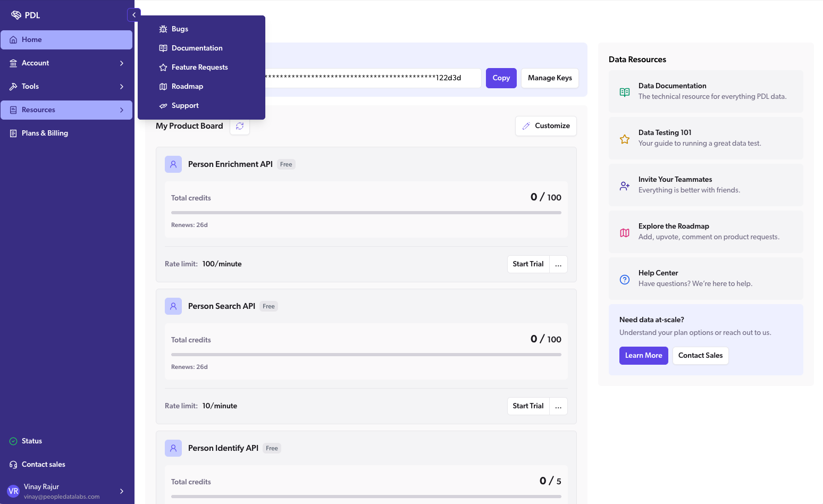823x504 pixels.
Task: Click the Free badge on Person Enrichment API
Action: (x=286, y=165)
